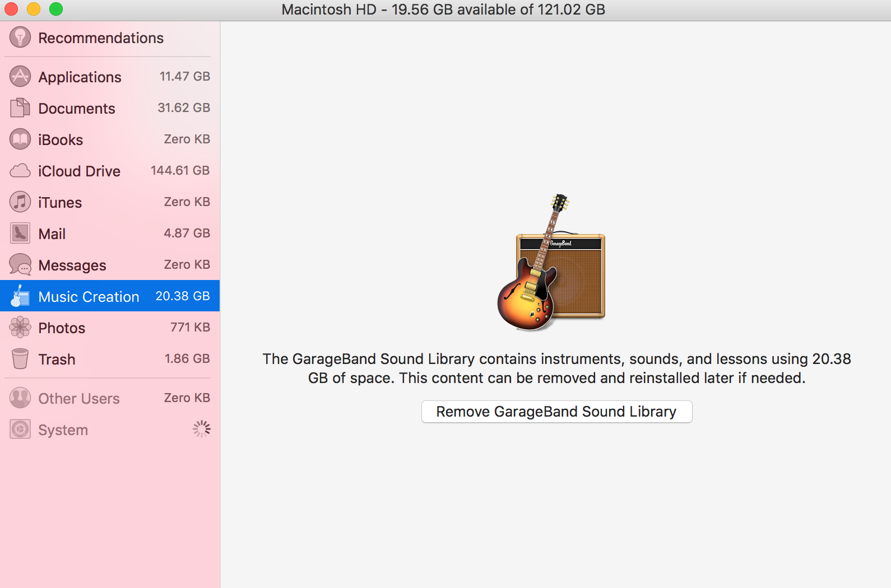Minimize the window with yellow button
891x588 pixels.
pos(34,9)
